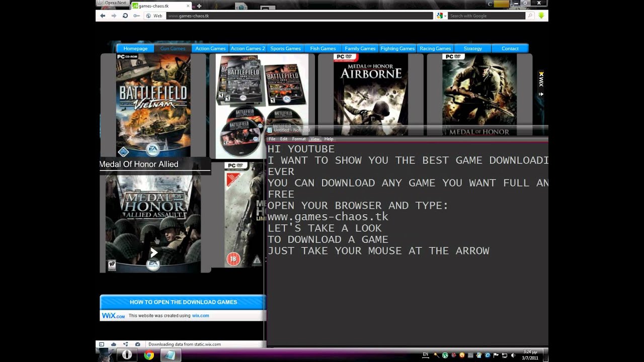Open Notepad Edit menu

284,139
